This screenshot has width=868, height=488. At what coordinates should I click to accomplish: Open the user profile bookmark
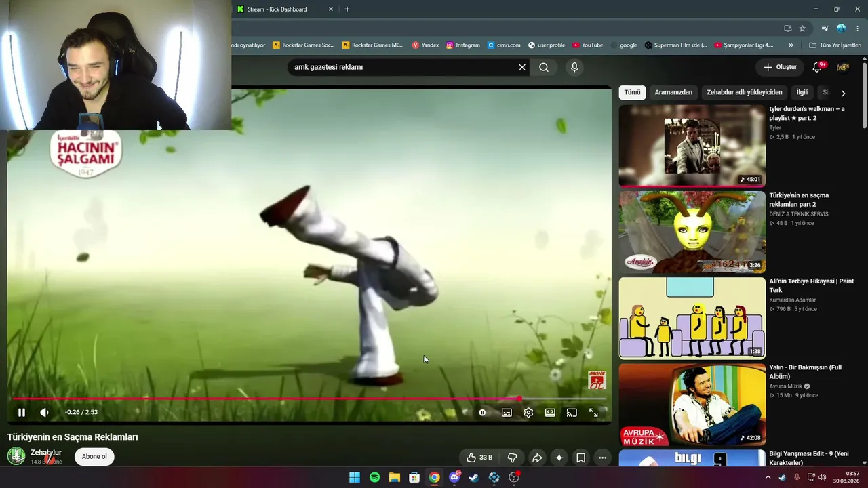(547, 45)
